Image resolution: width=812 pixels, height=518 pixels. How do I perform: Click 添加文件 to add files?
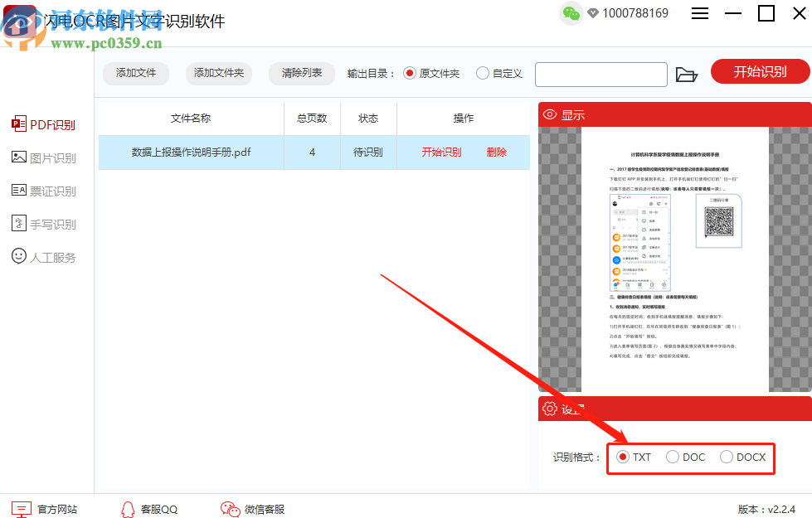(135, 73)
